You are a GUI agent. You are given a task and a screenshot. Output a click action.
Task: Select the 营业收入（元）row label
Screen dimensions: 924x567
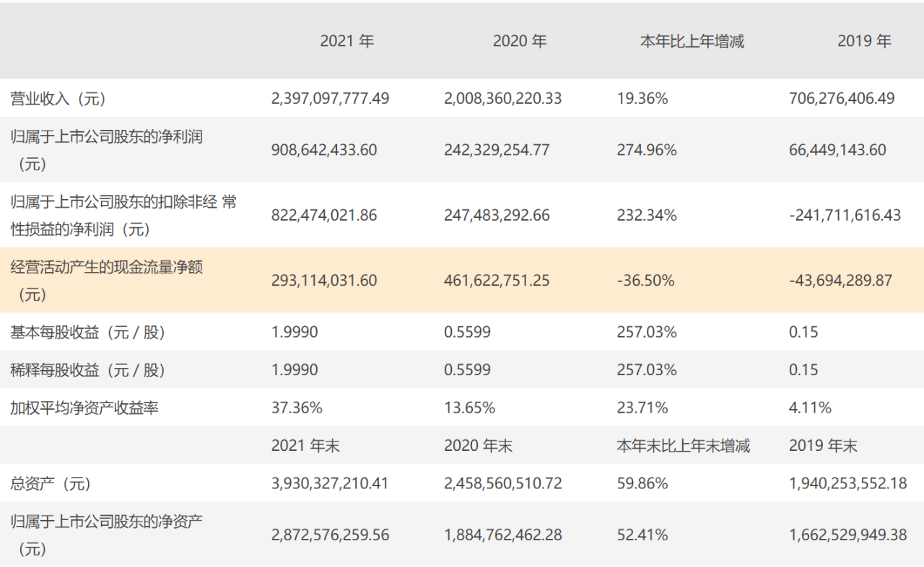point(58,98)
